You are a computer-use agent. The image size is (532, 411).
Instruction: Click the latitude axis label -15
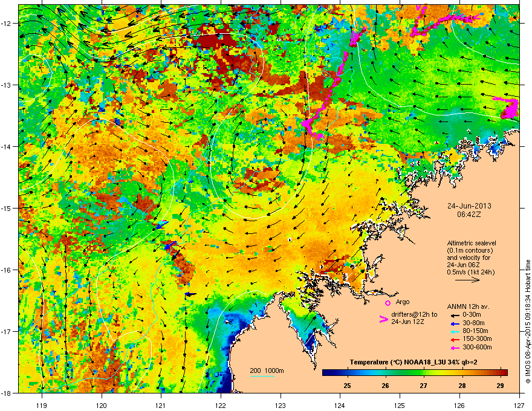[x=7, y=208]
